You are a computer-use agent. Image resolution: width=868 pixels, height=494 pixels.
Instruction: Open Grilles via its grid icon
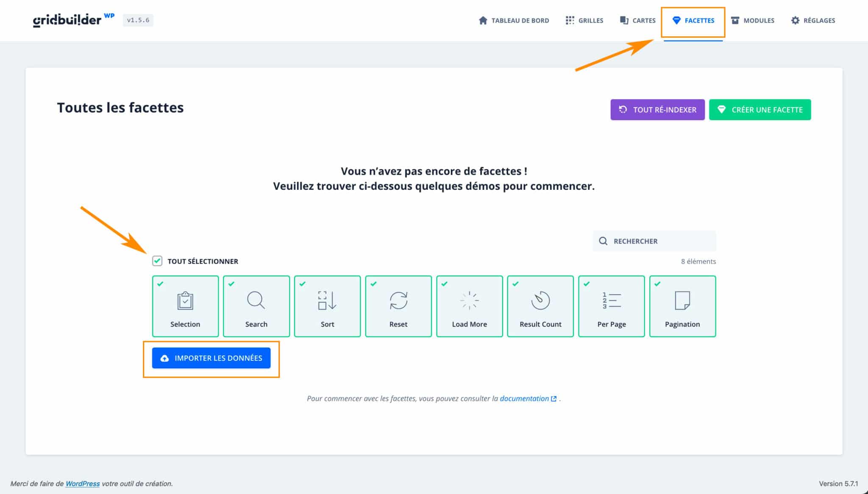pos(570,20)
